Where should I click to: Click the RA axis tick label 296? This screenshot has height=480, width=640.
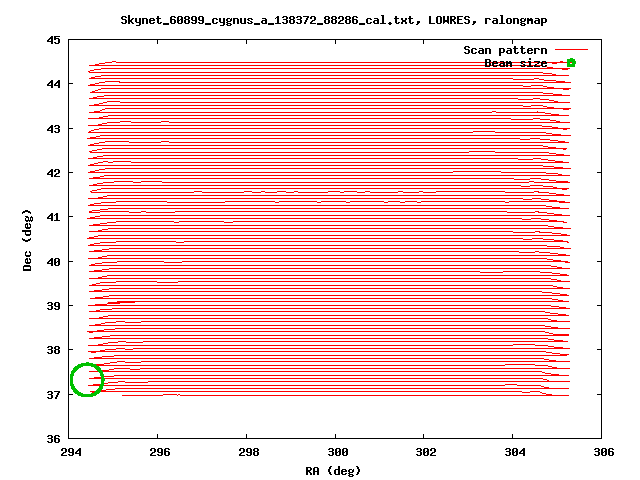160,452
